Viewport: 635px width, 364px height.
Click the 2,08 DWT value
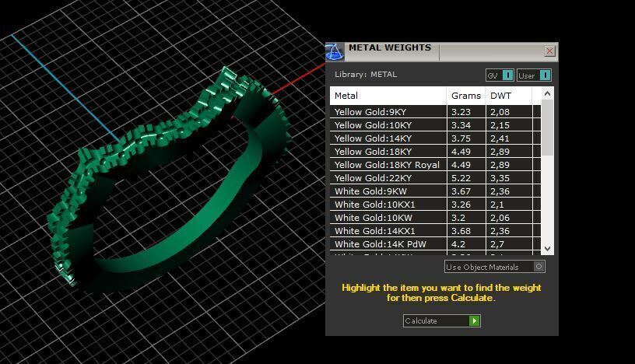point(500,112)
